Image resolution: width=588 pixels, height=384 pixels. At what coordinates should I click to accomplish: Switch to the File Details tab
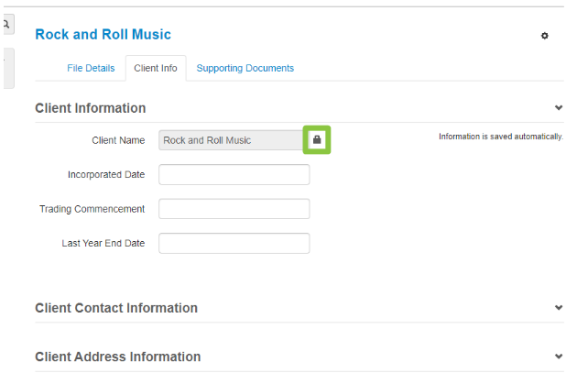(91, 68)
